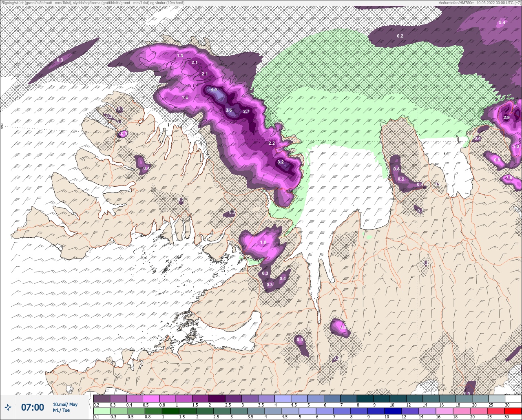This screenshot has height=420, width=522.
Task: Select the '10.maí/ May' date label
Action: [65, 405]
